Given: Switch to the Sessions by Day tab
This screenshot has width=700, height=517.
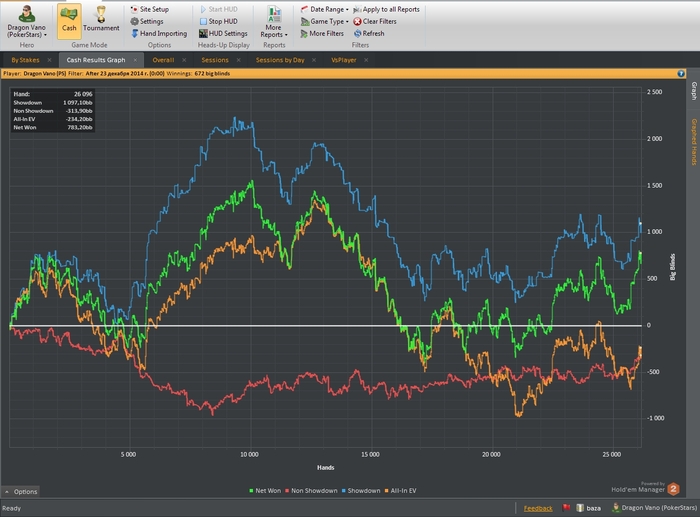Looking at the screenshot, I should (280, 60).
